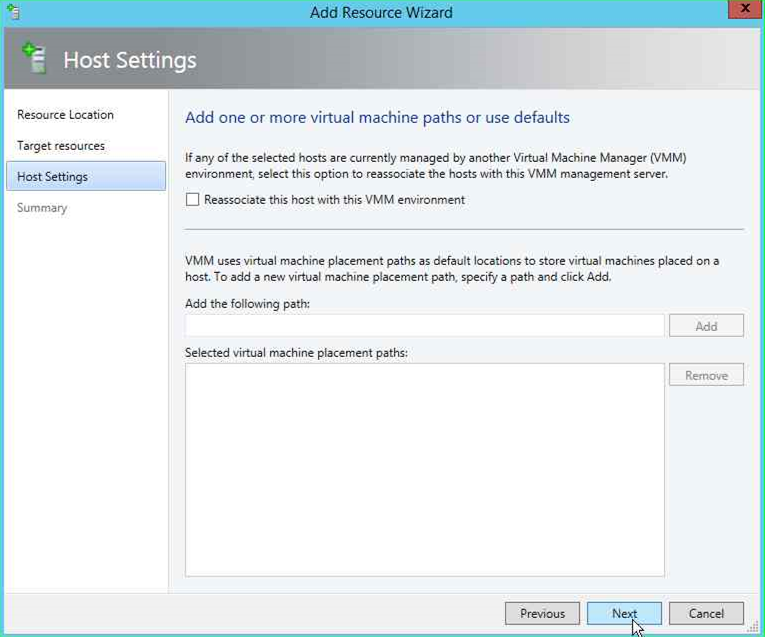
Task: Click the 'Add the following path' text box
Action: [x=424, y=326]
